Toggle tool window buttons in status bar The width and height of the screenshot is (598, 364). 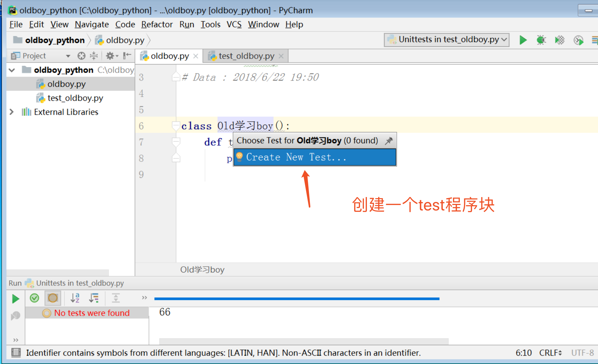[16, 352]
